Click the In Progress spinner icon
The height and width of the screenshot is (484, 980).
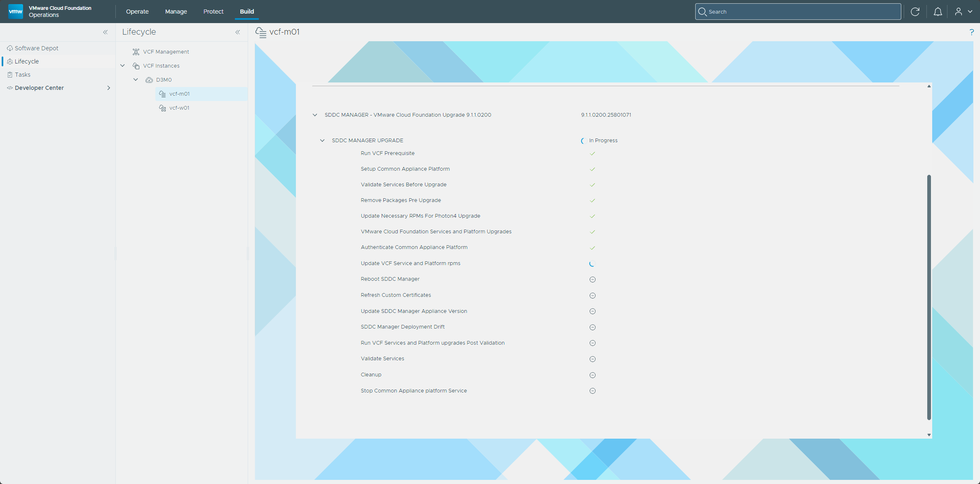(x=583, y=141)
